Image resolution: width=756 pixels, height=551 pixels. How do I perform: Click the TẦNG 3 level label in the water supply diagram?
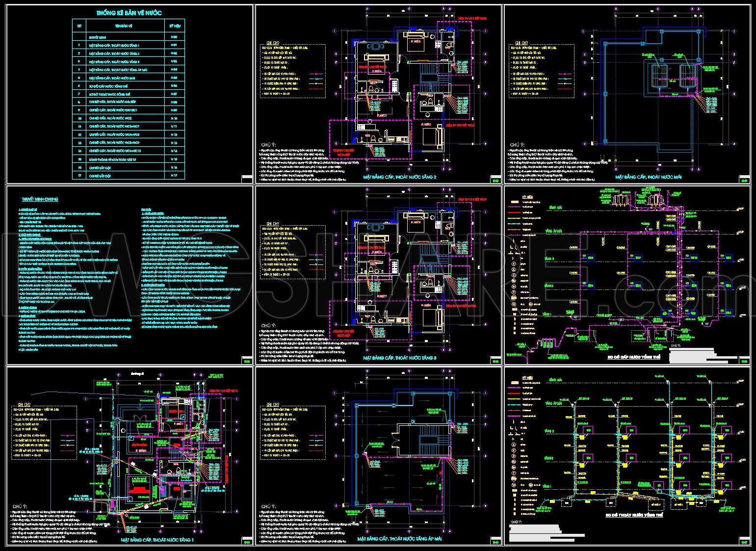(549, 259)
